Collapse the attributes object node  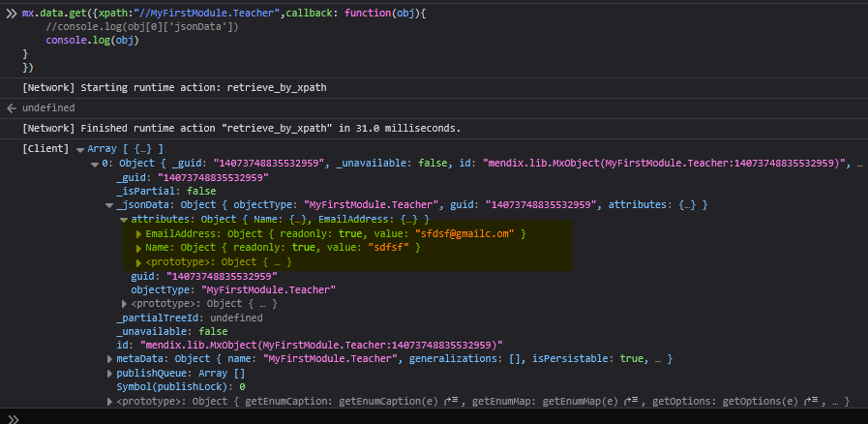pos(124,220)
